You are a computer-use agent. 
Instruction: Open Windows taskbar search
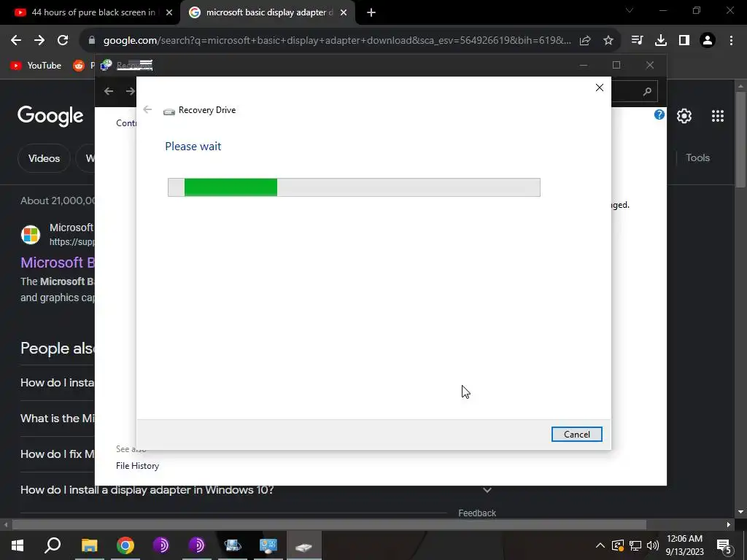point(53,545)
